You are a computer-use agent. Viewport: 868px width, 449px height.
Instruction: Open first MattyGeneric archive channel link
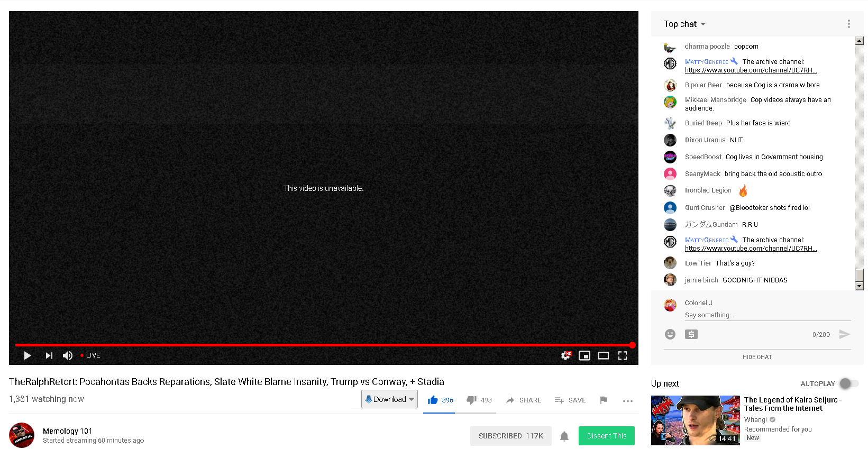[751, 70]
